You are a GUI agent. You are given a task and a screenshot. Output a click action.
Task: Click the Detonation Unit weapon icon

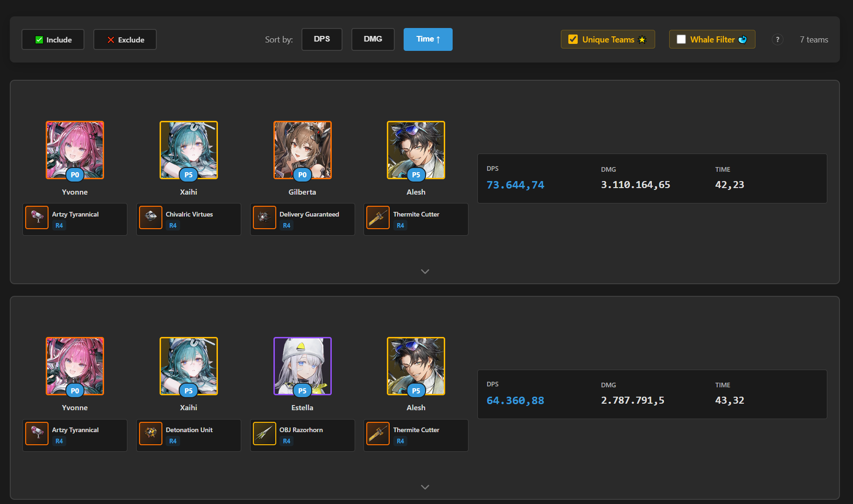point(151,434)
